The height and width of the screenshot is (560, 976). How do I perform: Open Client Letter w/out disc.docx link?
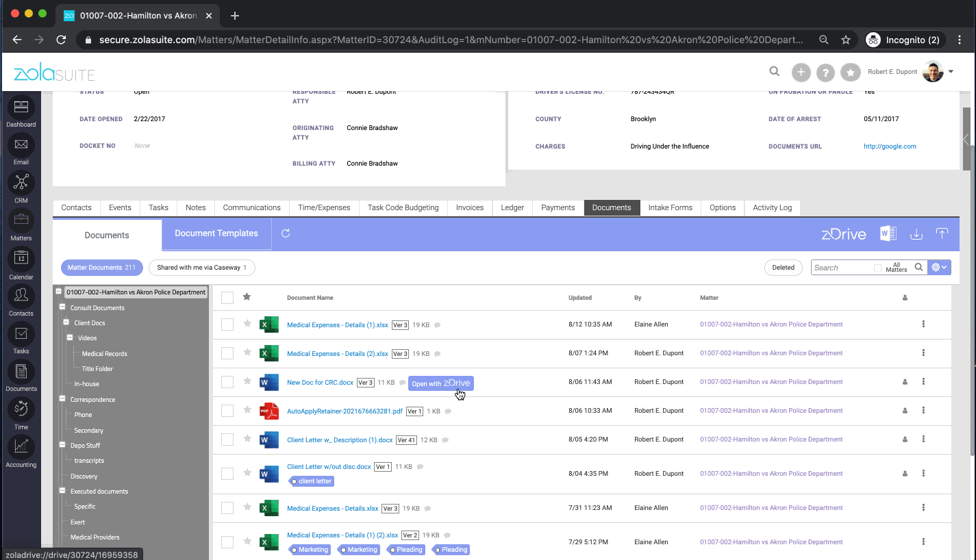pyautogui.click(x=329, y=467)
